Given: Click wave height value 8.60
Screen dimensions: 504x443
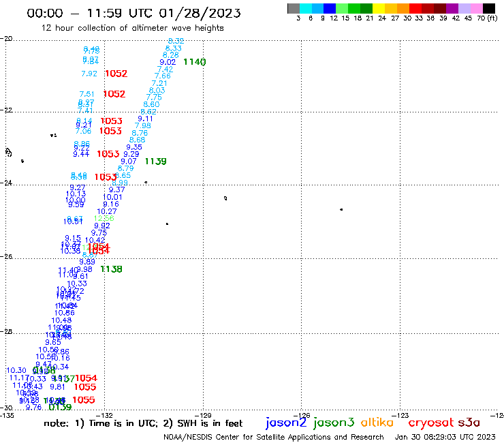Looking at the screenshot, I should 151,104.
